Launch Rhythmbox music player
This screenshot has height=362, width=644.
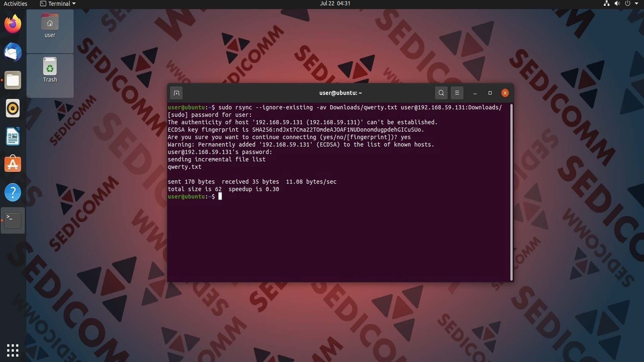click(13, 108)
